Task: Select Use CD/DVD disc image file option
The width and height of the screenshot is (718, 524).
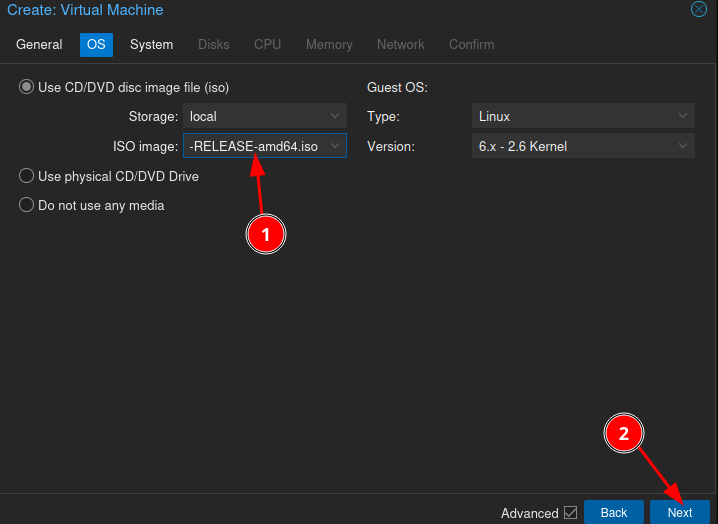Action: [x=26, y=87]
